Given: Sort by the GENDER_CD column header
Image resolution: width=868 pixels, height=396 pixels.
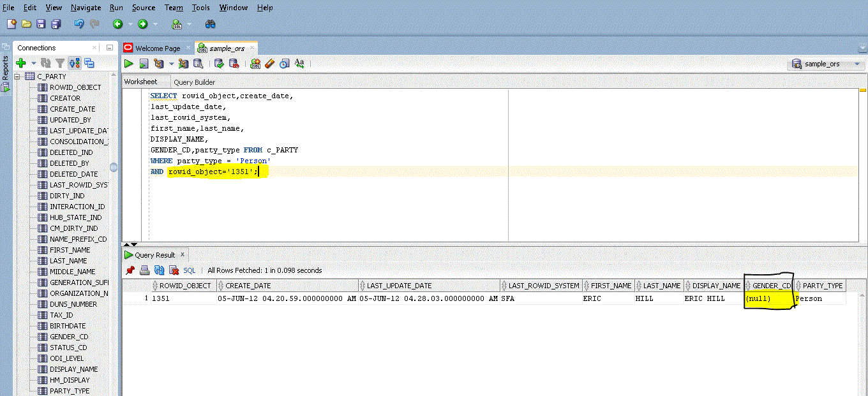Looking at the screenshot, I should click(x=768, y=286).
